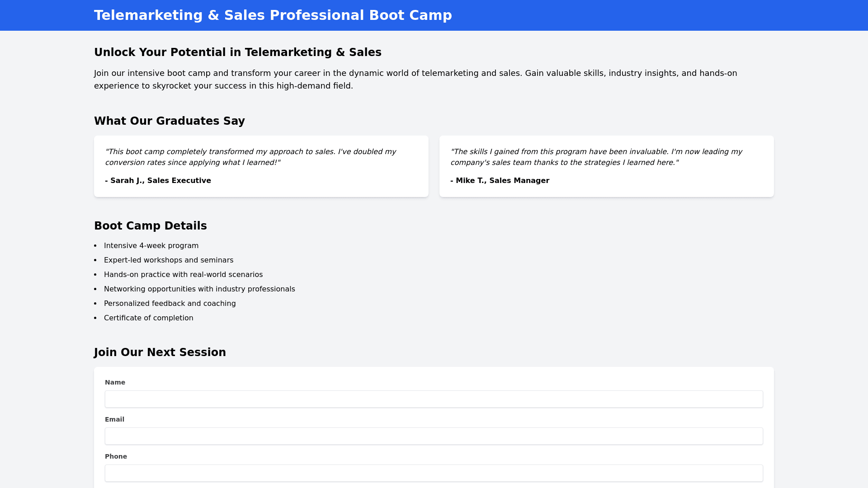Click "Expert-led workshops and seminars" list item

(x=168, y=260)
